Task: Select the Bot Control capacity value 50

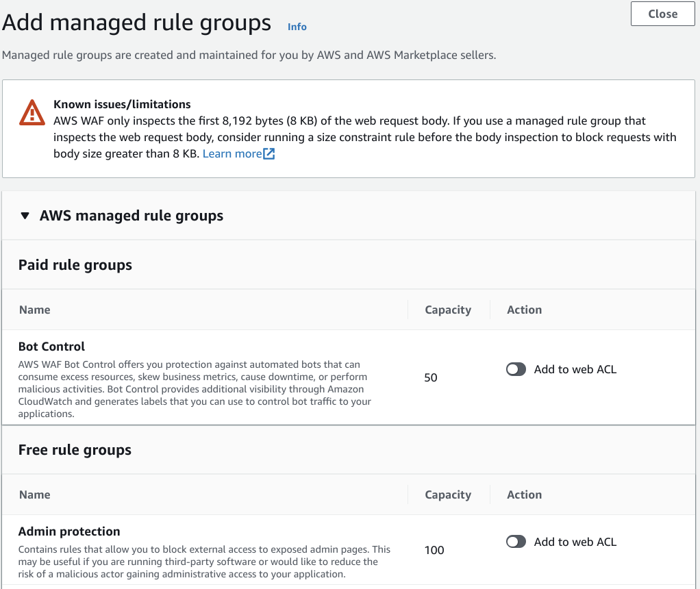Action: click(x=431, y=378)
